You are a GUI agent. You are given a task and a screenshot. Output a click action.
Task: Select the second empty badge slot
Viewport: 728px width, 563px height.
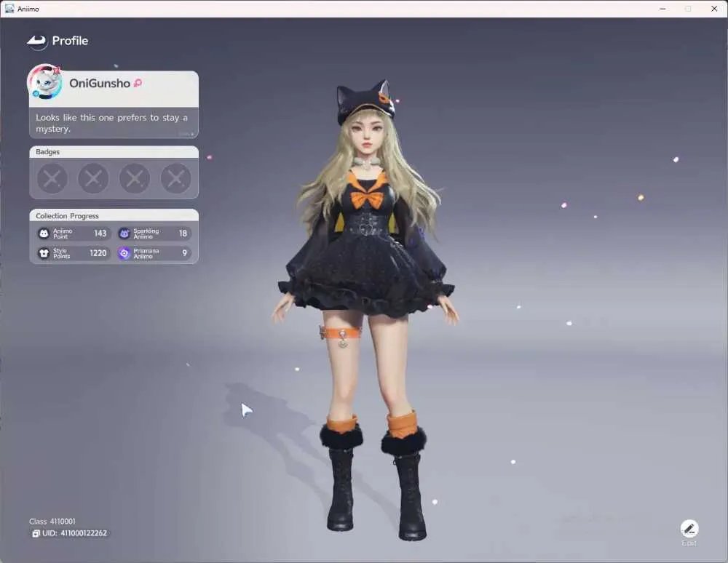93,178
